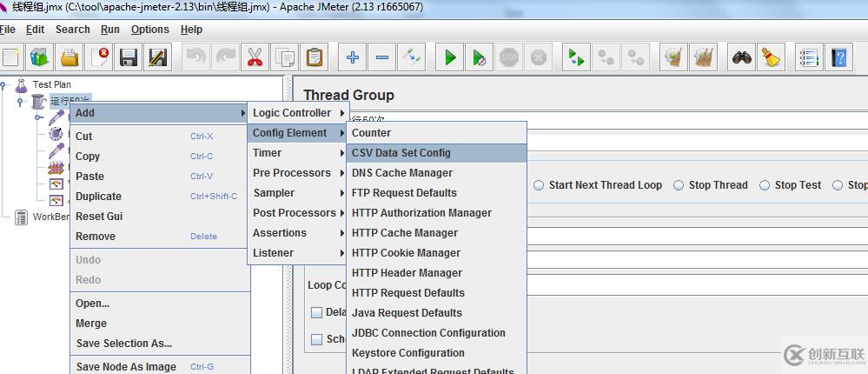Click the Clear All double broom icon
The height and width of the screenshot is (374, 868).
(x=704, y=57)
